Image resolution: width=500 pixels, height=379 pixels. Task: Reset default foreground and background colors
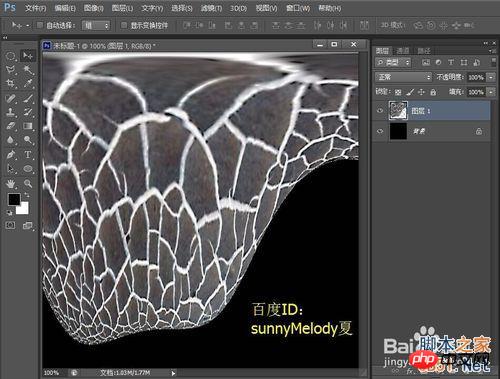tap(10, 213)
